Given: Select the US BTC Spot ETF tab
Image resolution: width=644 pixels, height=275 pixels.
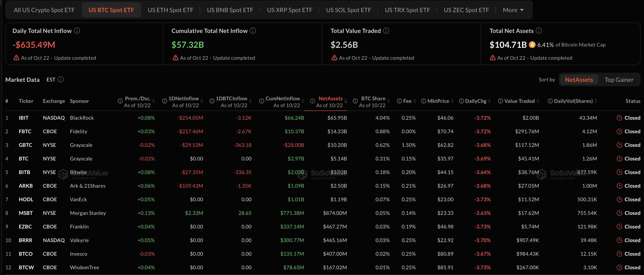Looking at the screenshot, I should 111,10.
